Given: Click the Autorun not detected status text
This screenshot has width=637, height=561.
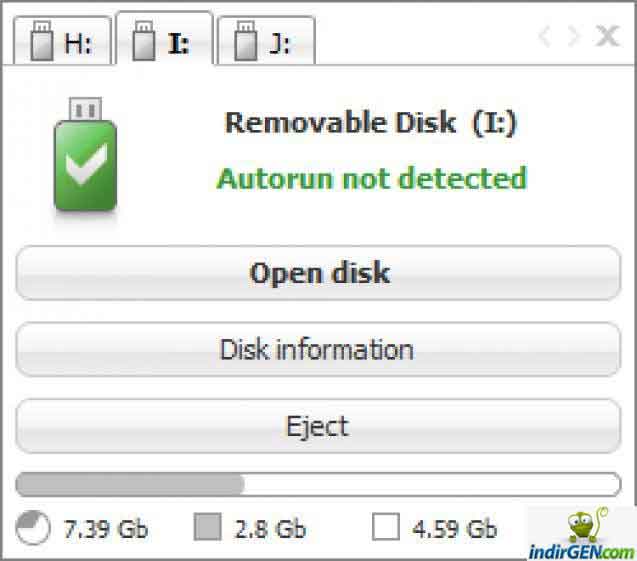Looking at the screenshot, I should [x=372, y=178].
